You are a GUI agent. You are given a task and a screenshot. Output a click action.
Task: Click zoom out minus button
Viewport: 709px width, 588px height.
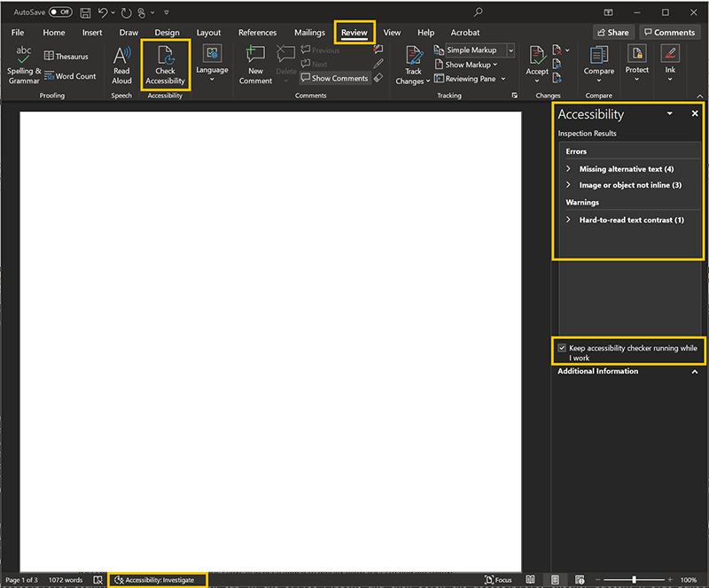(x=597, y=579)
